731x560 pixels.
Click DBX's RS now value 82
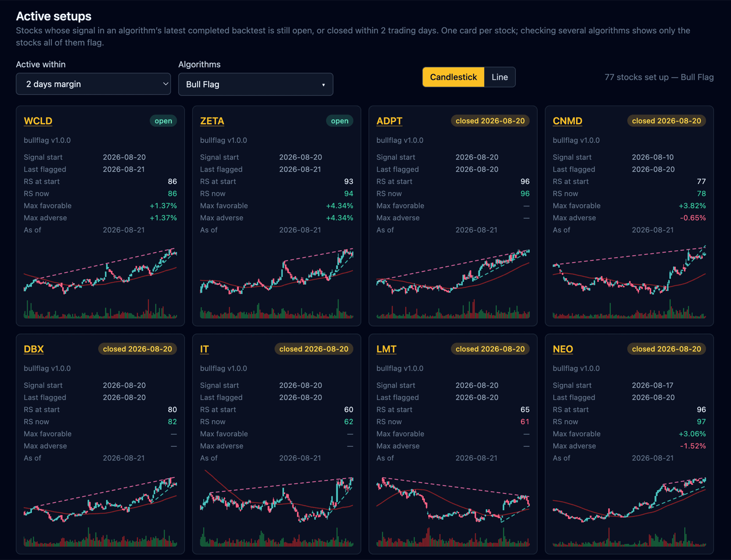point(172,422)
